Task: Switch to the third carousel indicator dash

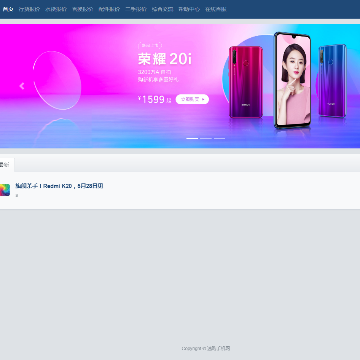Action: [x=219, y=138]
